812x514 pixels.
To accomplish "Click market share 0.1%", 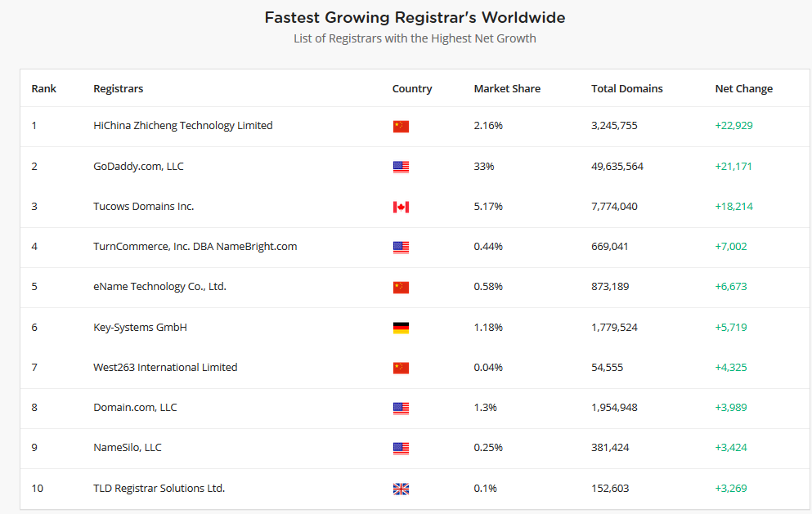I will (x=485, y=488).
